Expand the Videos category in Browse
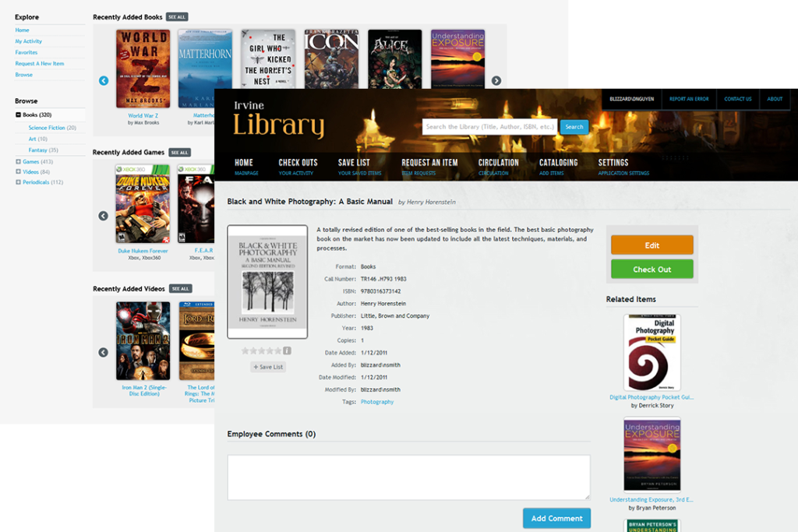Image resolution: width=798 pixels, height=532 pixels. pos(19,171)
